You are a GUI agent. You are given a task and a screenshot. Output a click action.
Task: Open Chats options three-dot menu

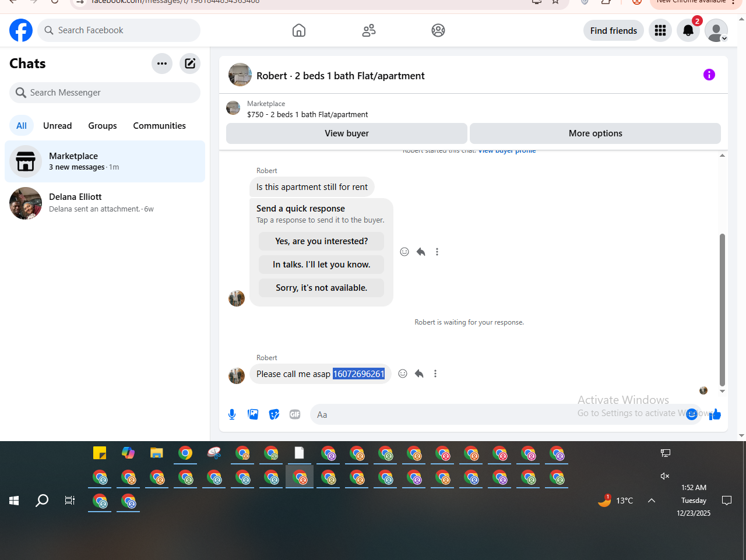[162, 64]
